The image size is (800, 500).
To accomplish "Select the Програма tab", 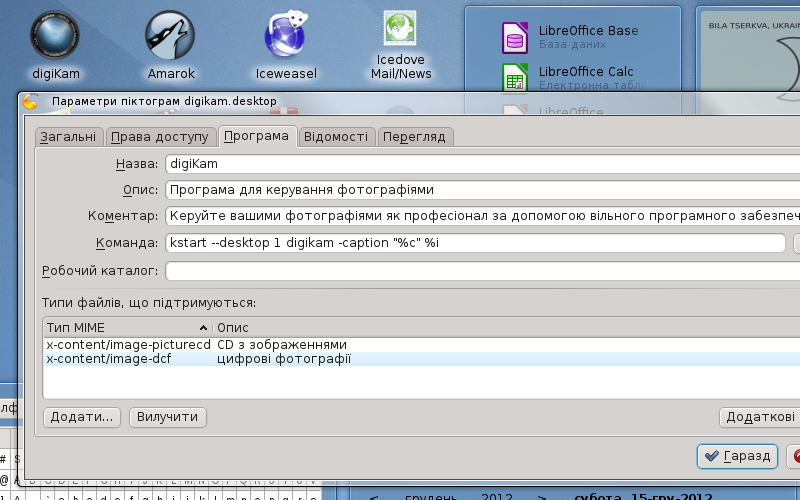I will [256, 136].
